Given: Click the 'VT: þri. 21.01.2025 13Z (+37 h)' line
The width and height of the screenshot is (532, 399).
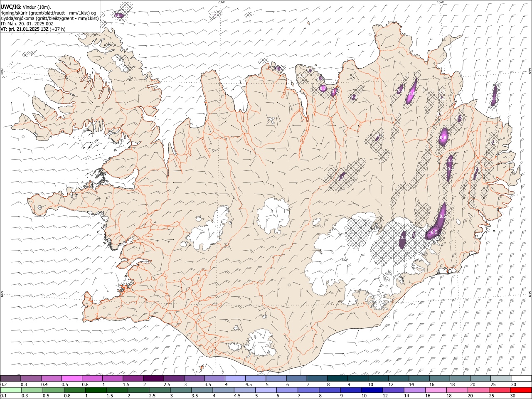Looking at the screenshot, I should coord(33,29).
